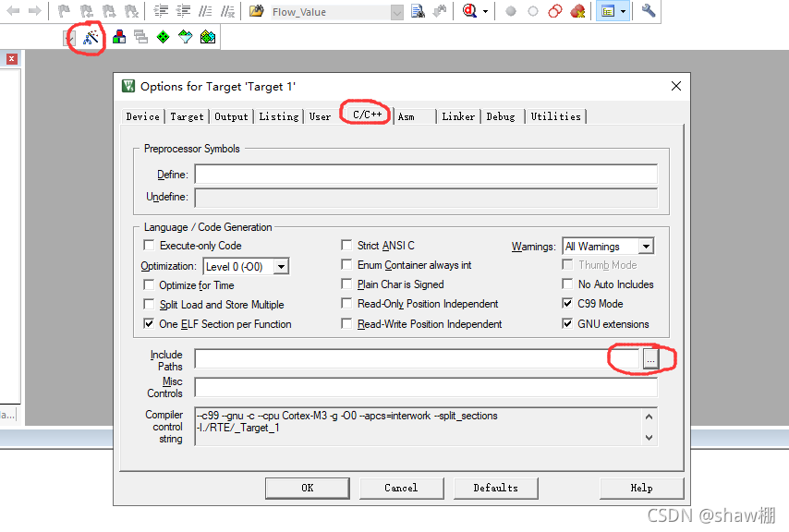Uncheck C99 Mode checkbox
Viewport: 789px width, 532px height.
point(567,303)
